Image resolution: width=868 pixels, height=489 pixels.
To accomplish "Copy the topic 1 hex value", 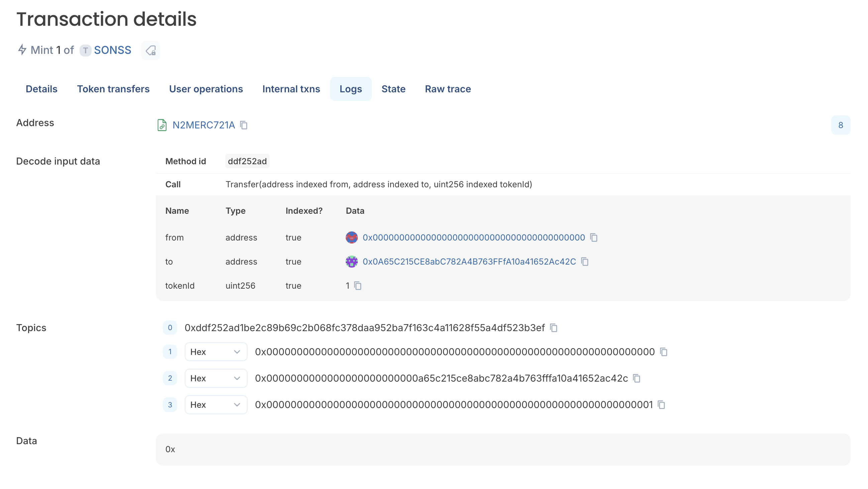I will 663,352.
